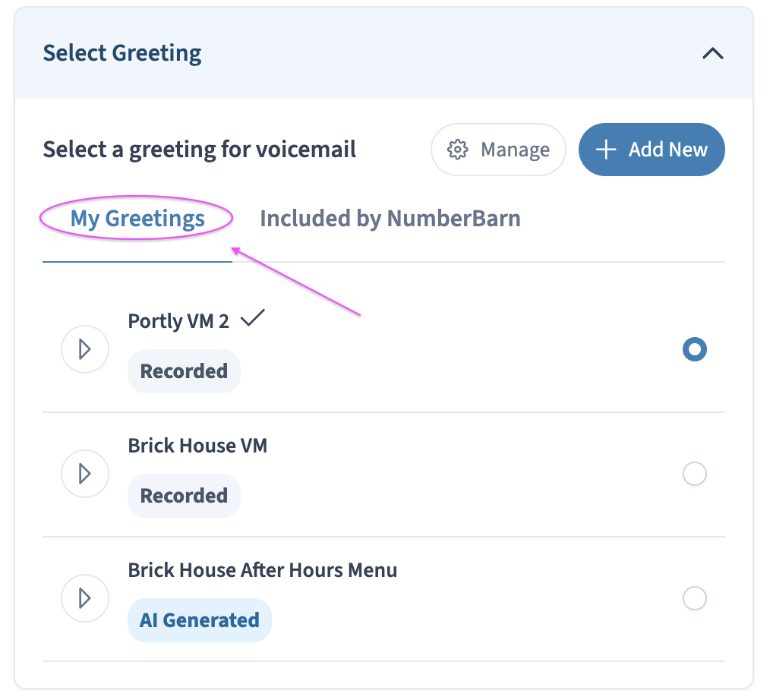The image size is (770, 700).
Task: Switch to the My Greetings tab
Action: (x=137, y=219)
